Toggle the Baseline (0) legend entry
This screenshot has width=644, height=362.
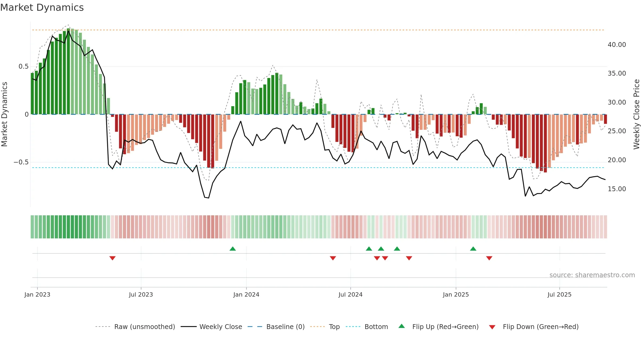(x=276, y=327)
